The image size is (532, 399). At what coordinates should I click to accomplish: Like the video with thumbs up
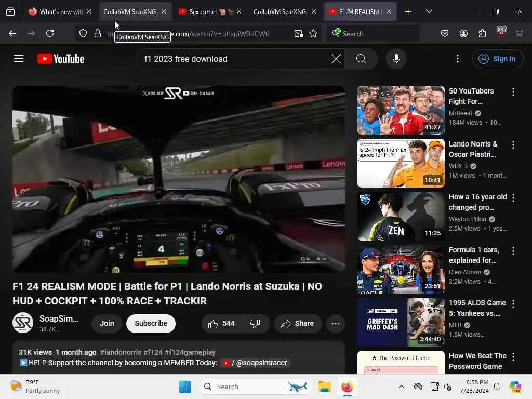tap(222, 323)
